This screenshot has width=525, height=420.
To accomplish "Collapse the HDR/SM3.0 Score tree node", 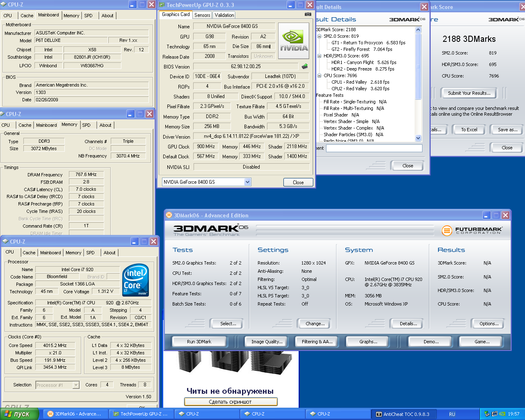I will coord(320,56).
